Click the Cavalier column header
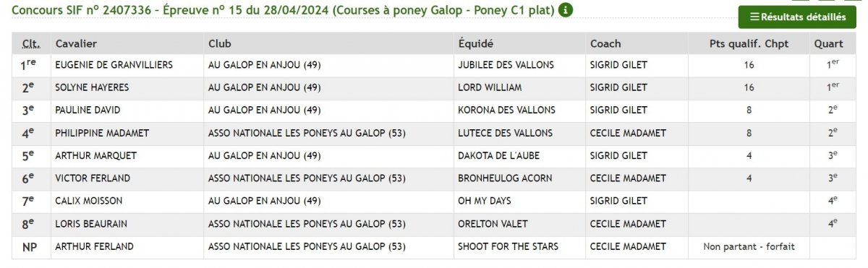Viewport: 868px width, 268px height. (76, 43)
